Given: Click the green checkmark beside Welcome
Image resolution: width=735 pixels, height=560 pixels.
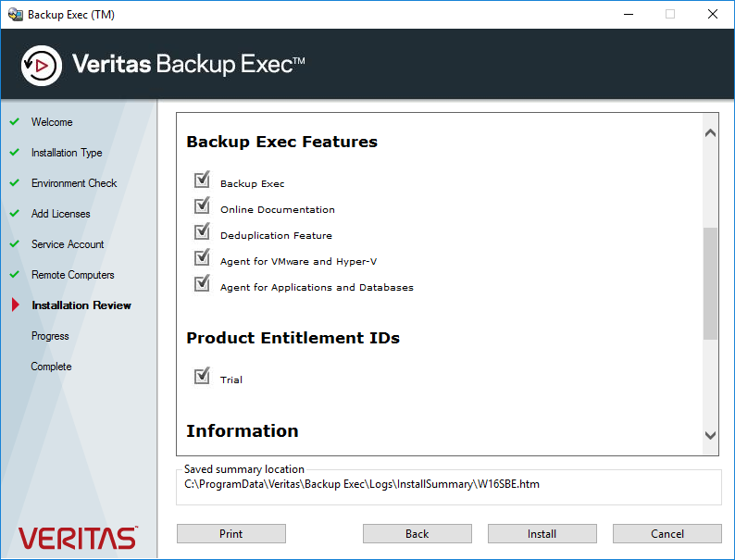Looking at the screenshot, I should point(15,122).
